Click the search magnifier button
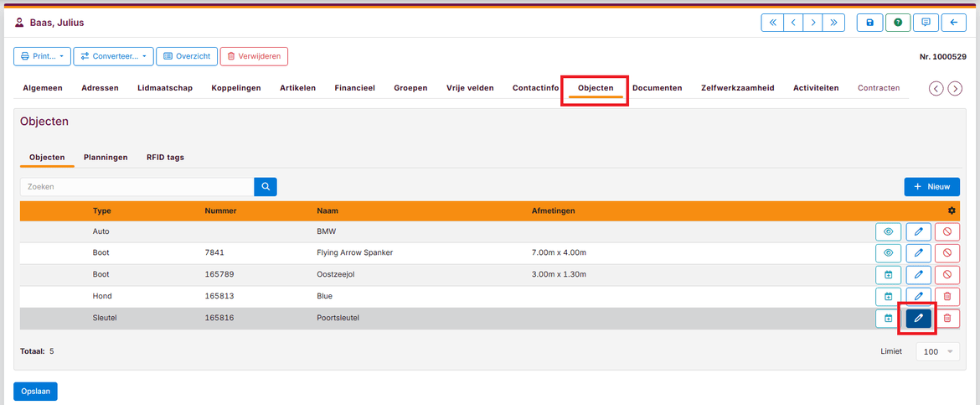The image size is (980, 405). 266,187
